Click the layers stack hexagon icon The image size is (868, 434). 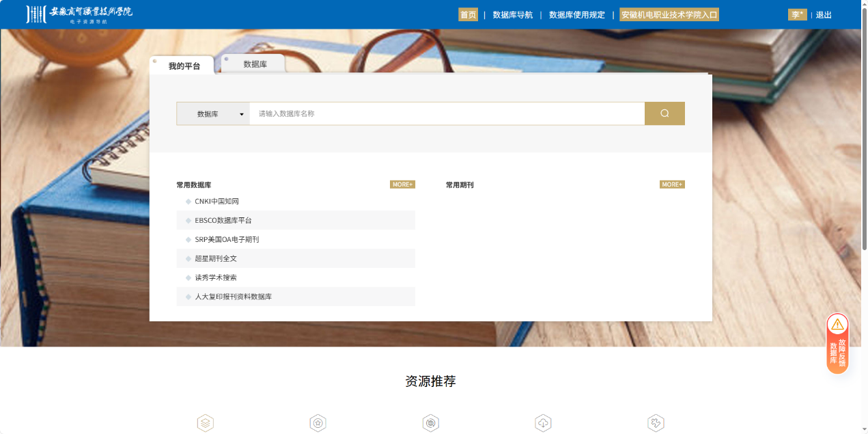206,423
